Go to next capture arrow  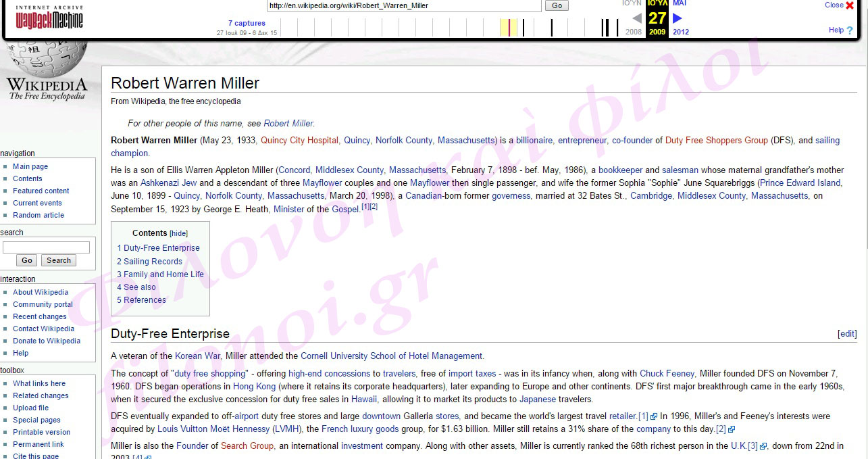(678, 18)
